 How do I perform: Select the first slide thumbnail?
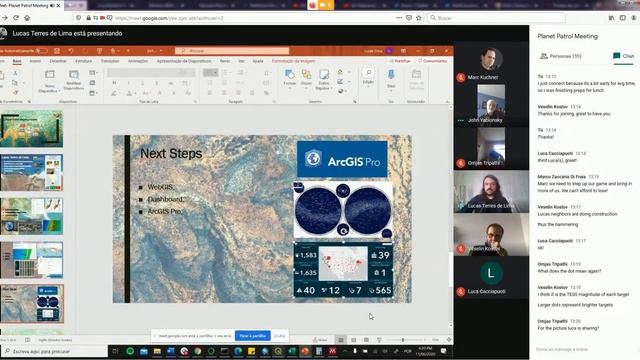tap(31, 129)
